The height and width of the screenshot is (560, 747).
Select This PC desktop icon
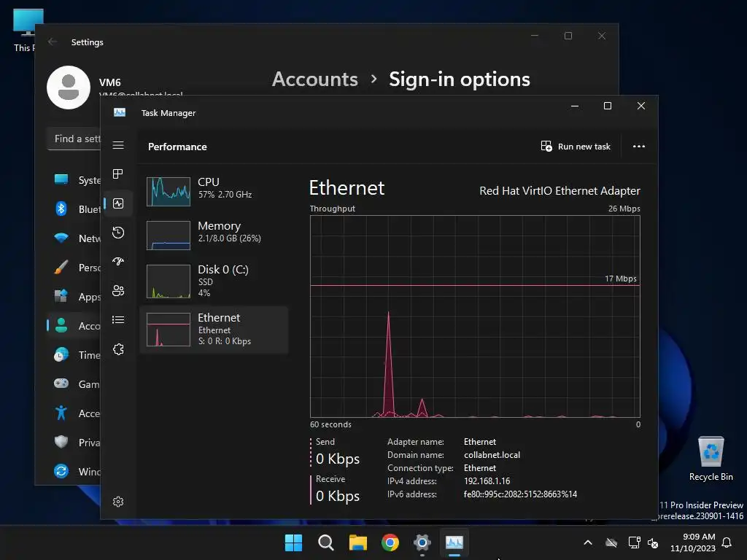click(x=25, y=29)
